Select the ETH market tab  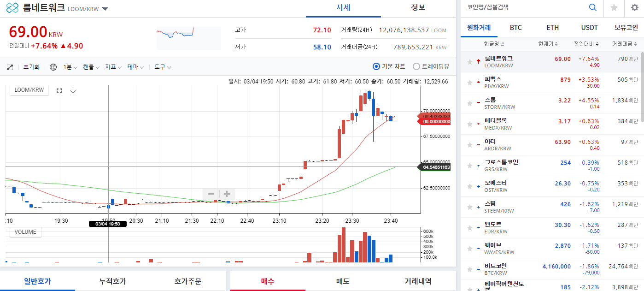click(x=552, y=28)
